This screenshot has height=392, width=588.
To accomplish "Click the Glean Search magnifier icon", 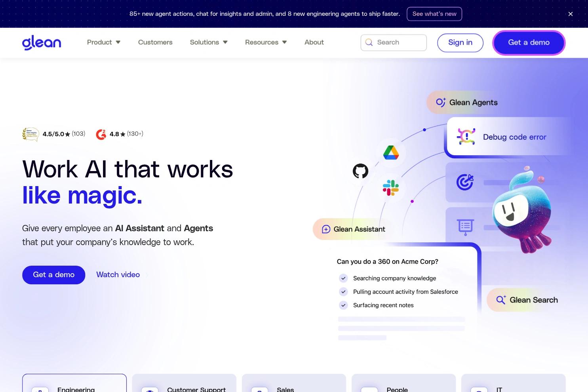I will [x=501, y=300].
